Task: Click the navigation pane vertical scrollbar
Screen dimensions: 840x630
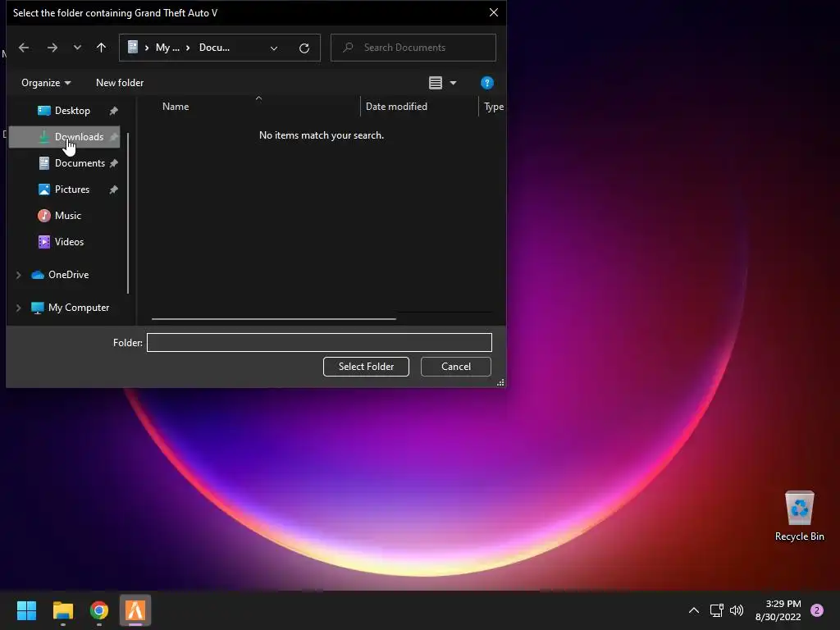Action: coord(128,213)
